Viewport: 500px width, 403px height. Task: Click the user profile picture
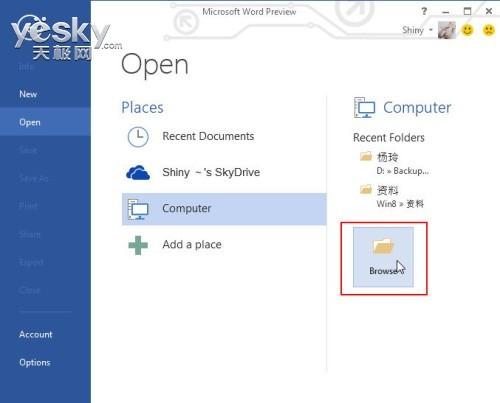pyautogui.click(x=447, y=30)
